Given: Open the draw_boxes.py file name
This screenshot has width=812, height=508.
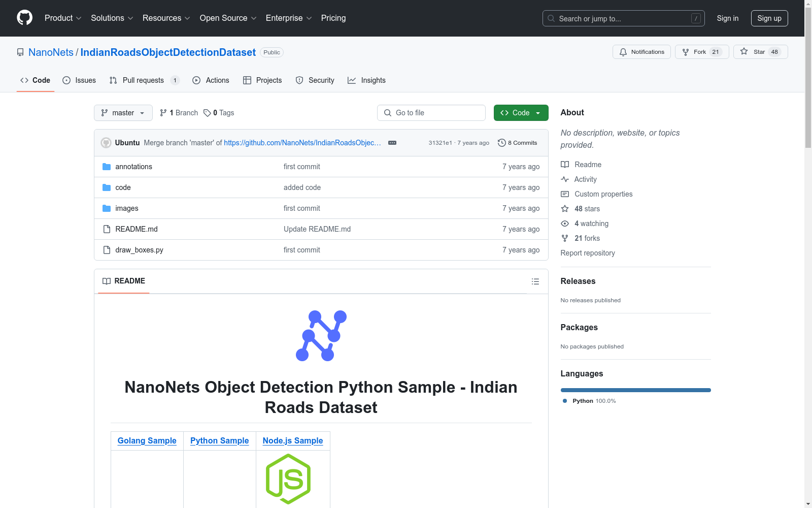Looking at the screenshot, I should click(x=140, y=250).
